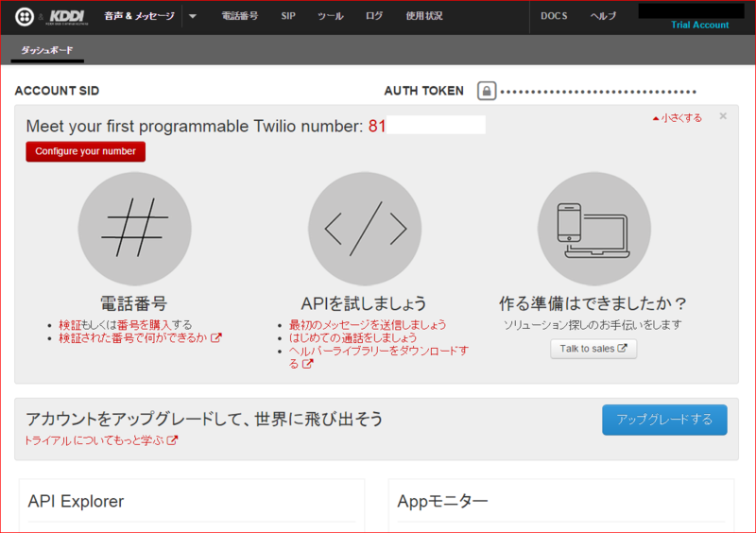
Task: Collapse the panel with 小さくする
Action: (678, 118)
